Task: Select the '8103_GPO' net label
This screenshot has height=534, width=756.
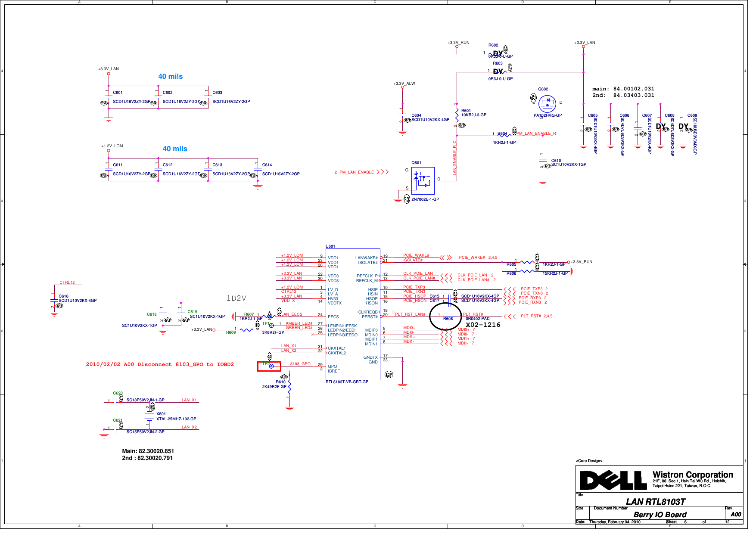Action: 300,364
